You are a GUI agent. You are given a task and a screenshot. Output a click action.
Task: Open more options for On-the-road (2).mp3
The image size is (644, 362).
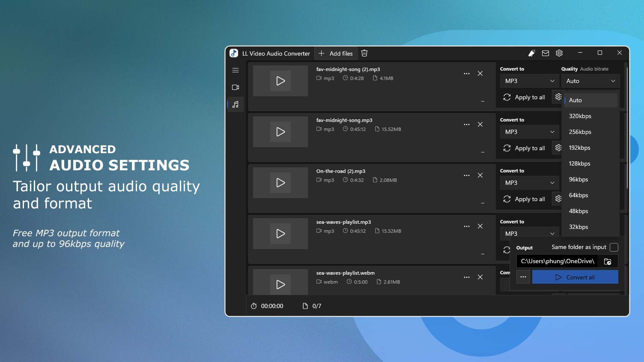pos(467,175)
